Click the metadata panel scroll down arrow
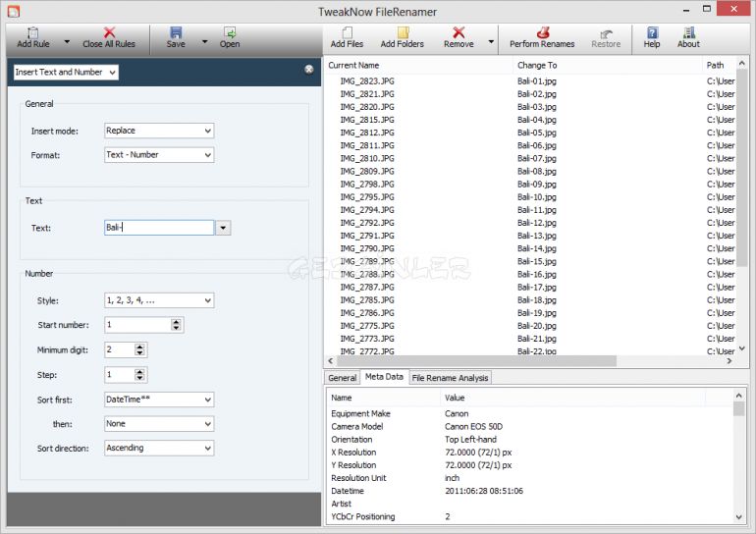Screen dimensions: 756x534 click(x=739, y=517)
